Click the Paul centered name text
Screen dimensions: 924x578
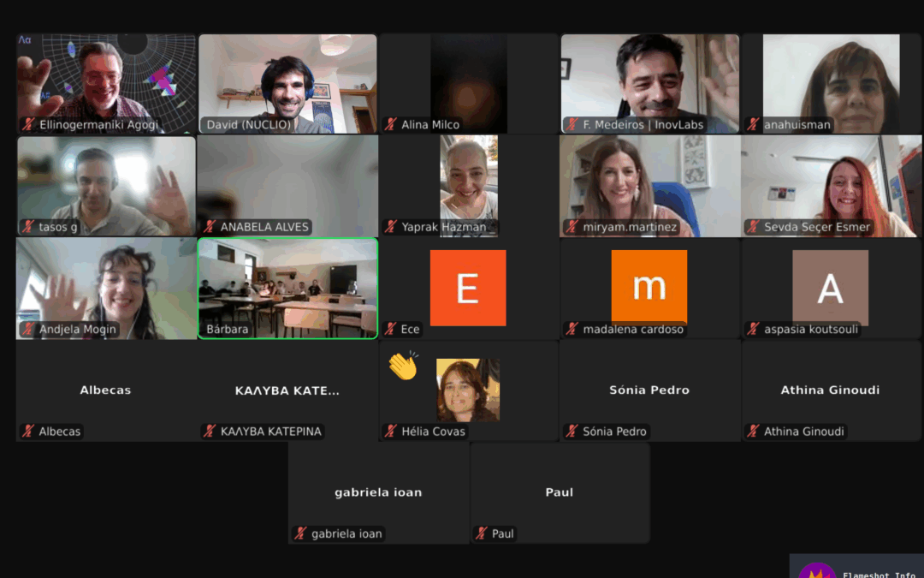click(560, 492)
